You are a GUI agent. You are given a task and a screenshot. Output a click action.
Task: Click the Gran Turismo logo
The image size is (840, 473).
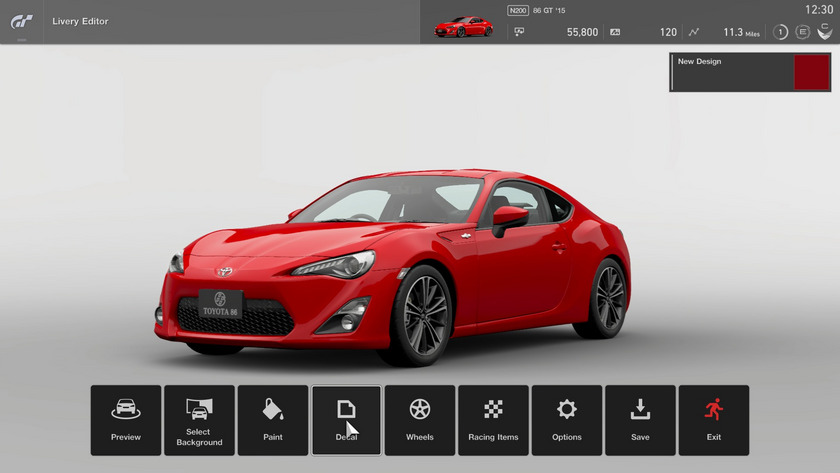coord(21,21)
